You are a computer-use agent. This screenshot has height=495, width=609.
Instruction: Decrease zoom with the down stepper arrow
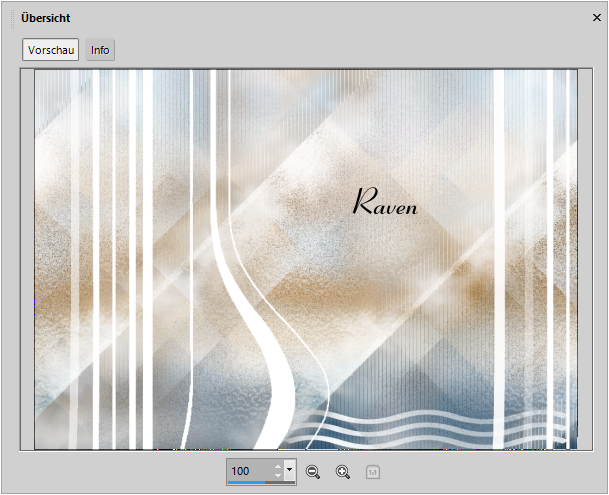(x=278, y=476)
